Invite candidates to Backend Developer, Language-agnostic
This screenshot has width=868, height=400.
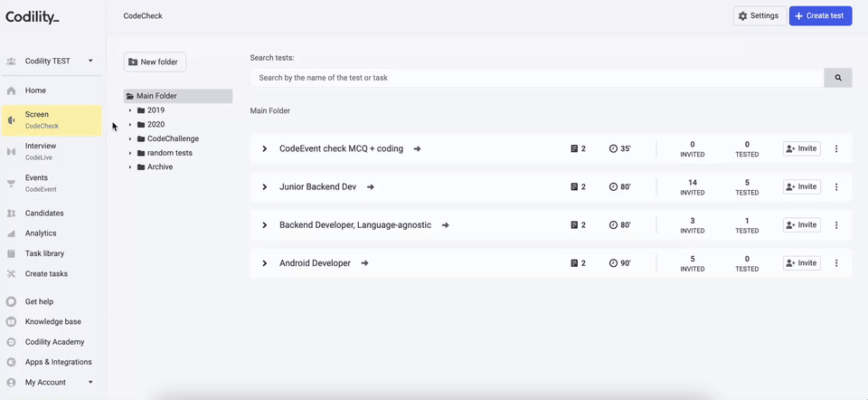(x=802, y=225)
